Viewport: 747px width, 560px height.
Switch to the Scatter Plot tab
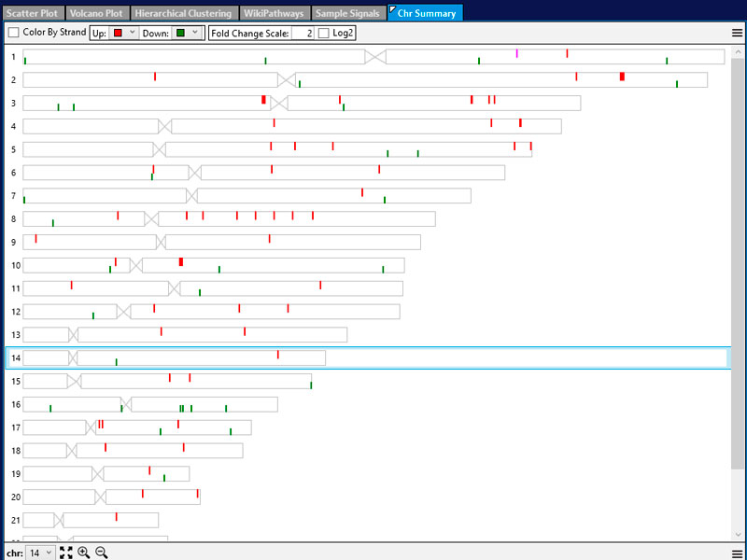click(32, 13)
